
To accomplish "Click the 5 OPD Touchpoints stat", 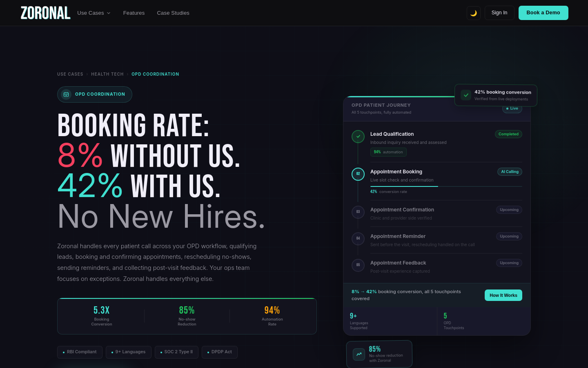I will click(x=454, y=321).
